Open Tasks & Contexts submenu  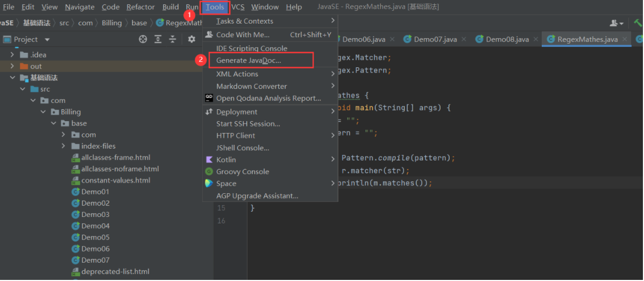(x=270, y=21)
